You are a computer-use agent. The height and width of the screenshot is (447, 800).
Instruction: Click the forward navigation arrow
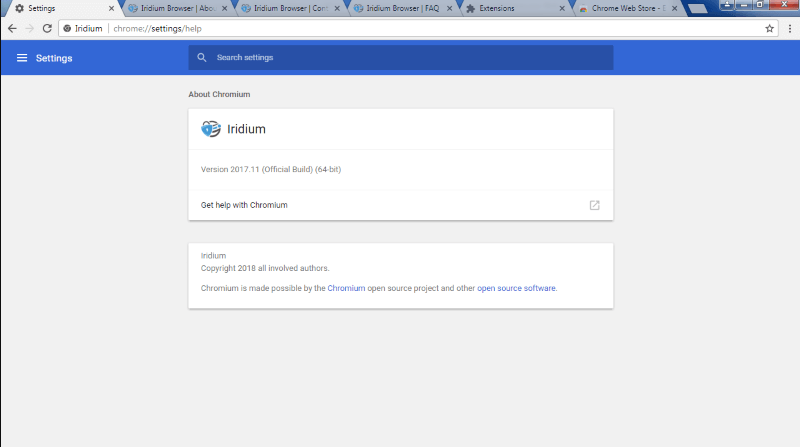[30, 29]
